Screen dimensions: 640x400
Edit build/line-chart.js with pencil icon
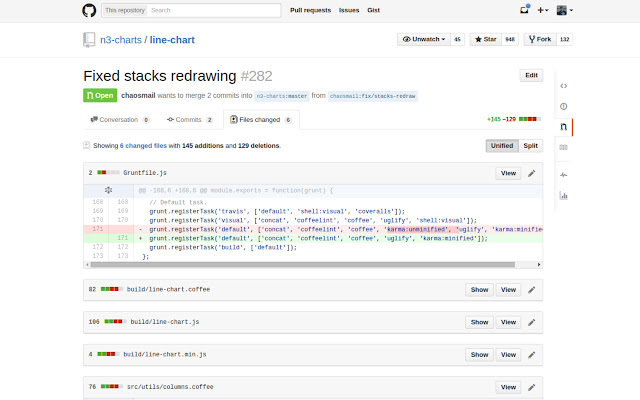pyautogui.click(x=531, y=322)
